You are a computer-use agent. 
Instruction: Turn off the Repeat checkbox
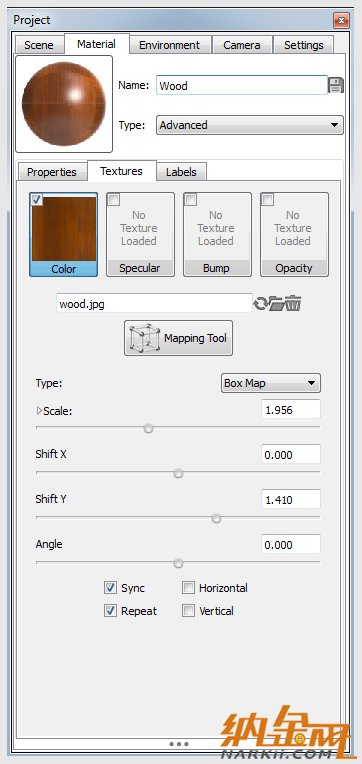pos(110,611)
